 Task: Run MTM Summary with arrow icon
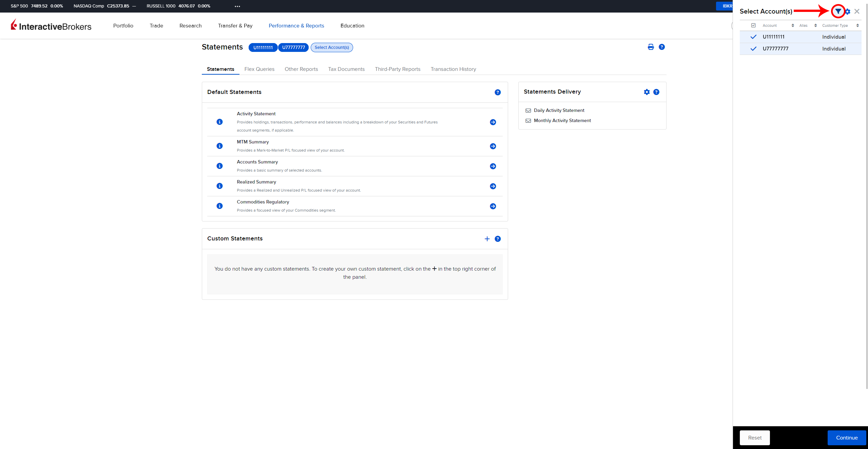(493, 146)
